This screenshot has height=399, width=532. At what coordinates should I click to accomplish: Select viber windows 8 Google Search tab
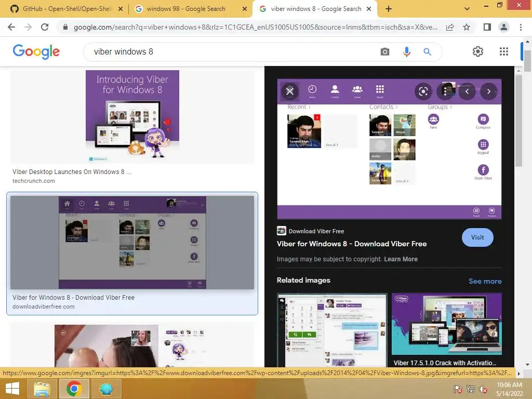(315, 9)
